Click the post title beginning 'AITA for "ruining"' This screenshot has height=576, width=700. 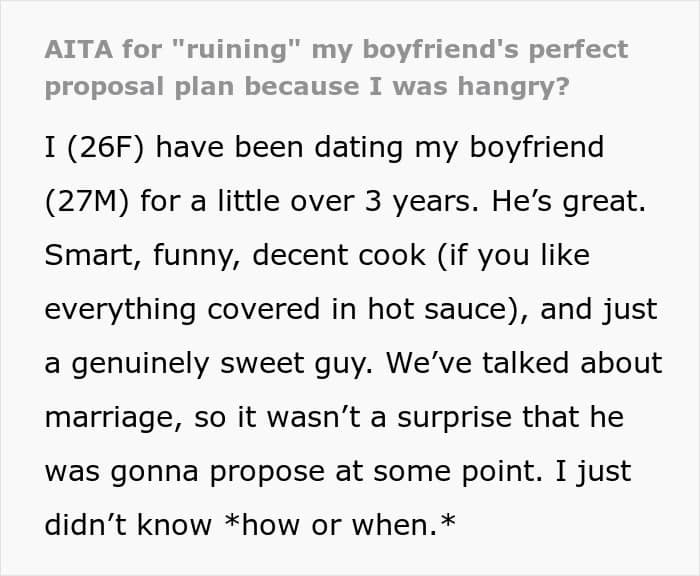[x=337, y=68]
